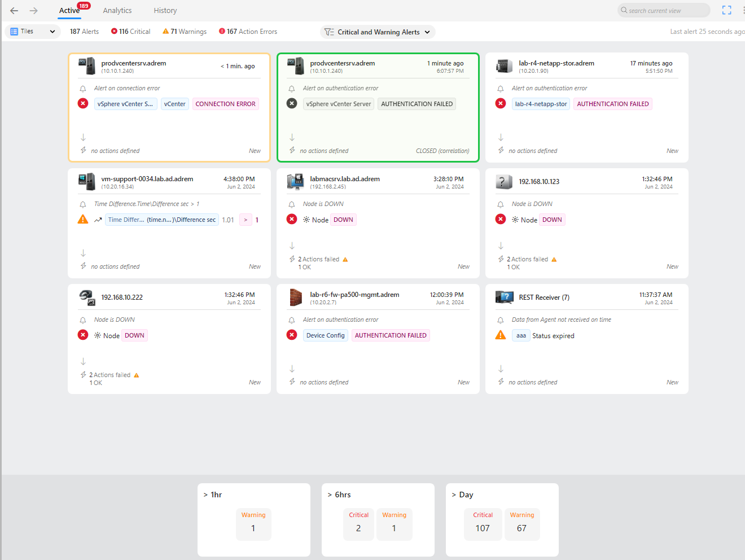Click the vm-support-0034 server icon
745x560 pixels.
click(86, 182)
